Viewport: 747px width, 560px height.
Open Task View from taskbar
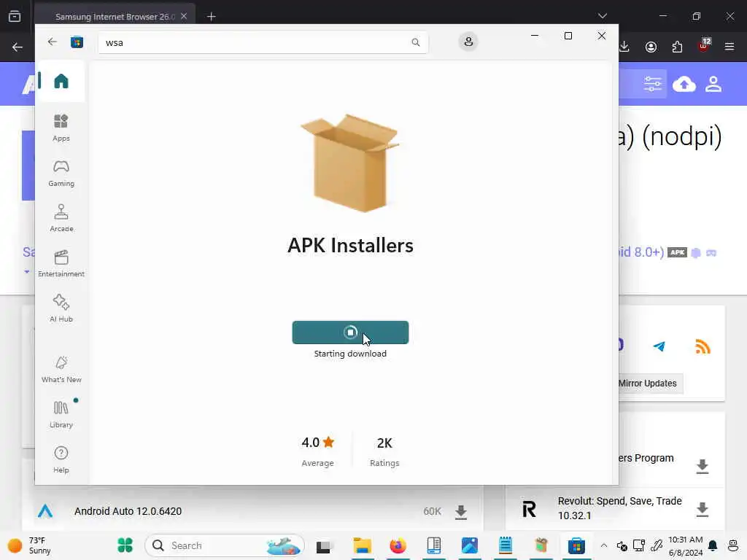323,546
